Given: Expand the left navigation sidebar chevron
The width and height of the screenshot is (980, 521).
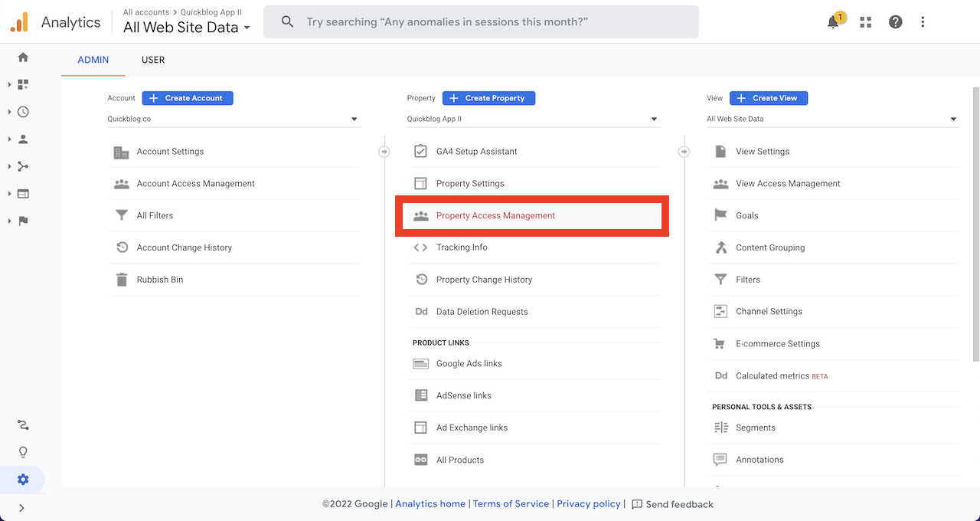Looking at the screenshot, I should (21, 508).
